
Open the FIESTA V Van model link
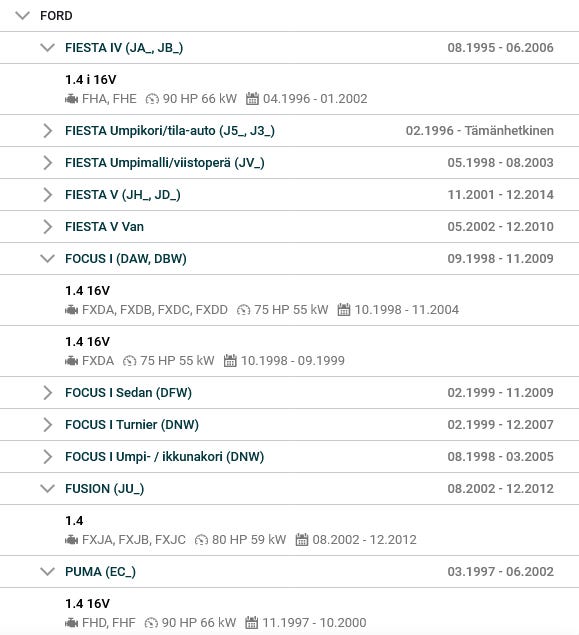pyautogui.click(x=104, y=227)
